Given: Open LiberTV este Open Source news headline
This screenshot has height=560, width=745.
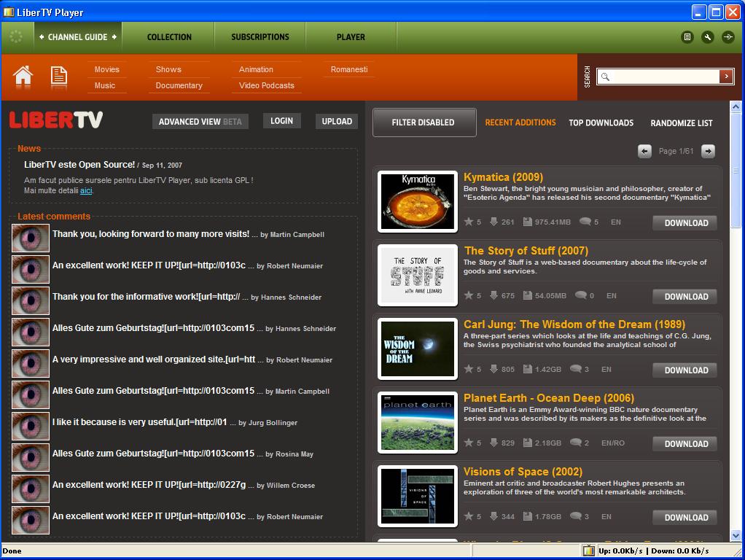Looking at the screenshot, I should (x=79, y=165).
